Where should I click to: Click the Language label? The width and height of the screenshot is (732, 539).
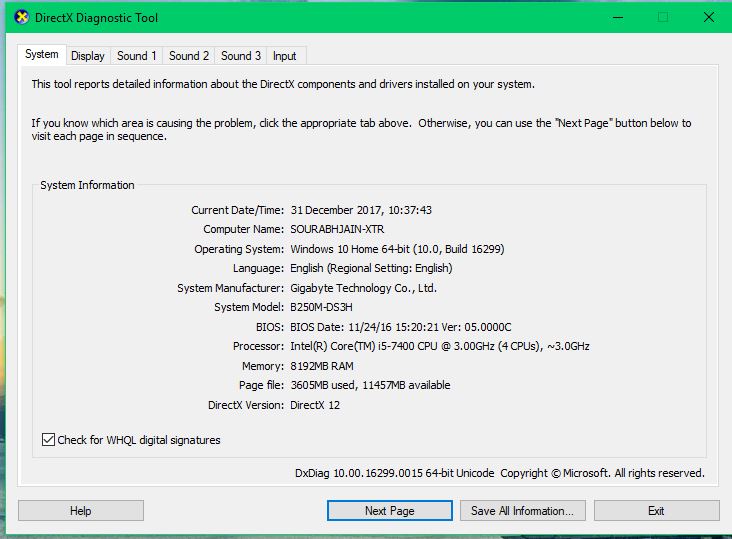click(259, 268)
